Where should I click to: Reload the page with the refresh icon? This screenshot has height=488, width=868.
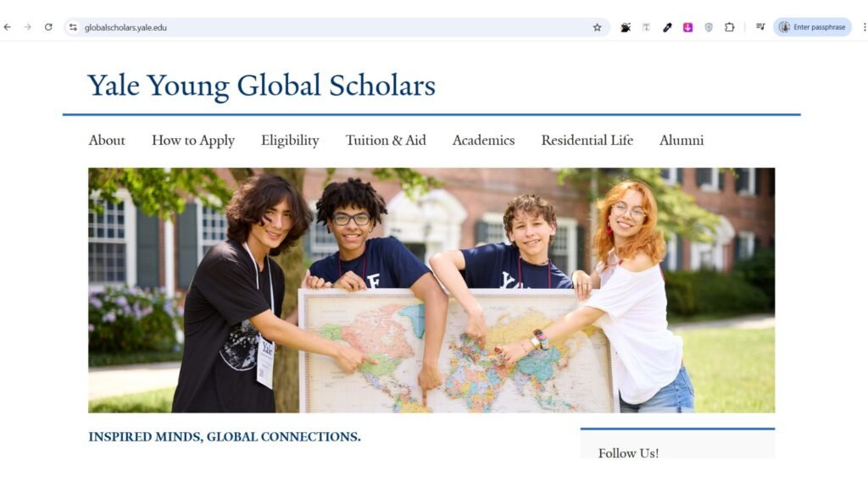click(x=48, y=27)
